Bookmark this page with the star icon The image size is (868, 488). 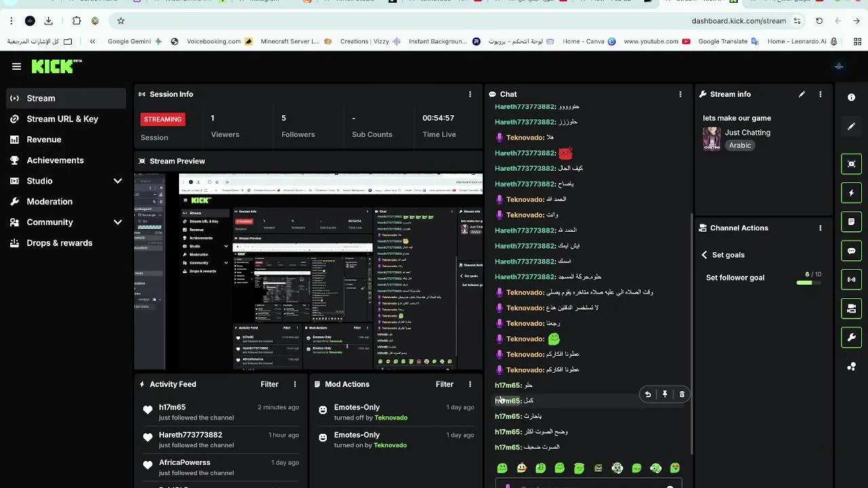pos(121,21)
